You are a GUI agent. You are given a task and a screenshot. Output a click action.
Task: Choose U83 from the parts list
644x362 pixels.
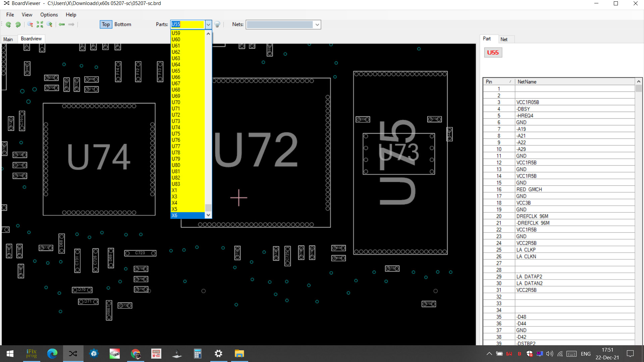188,184
